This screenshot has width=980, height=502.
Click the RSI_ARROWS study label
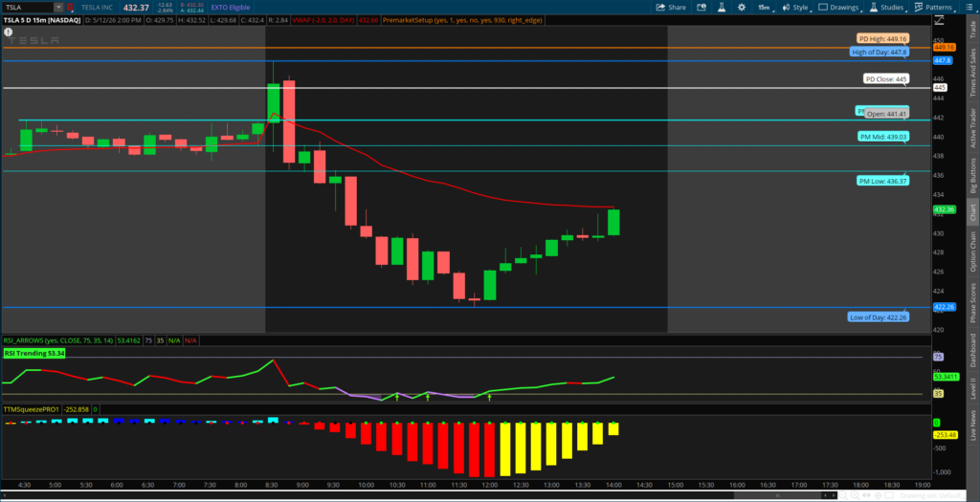(58, 340)
